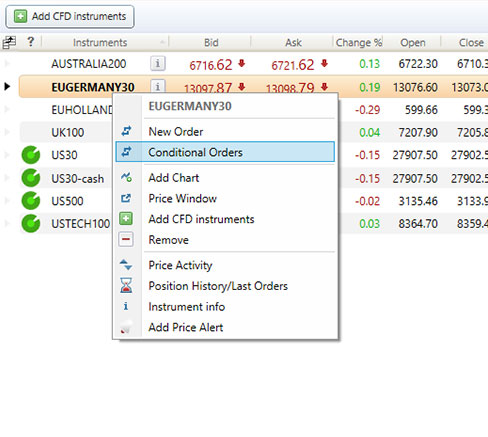Collapse the EUGERMANY30 row arrow
Viewport: 488px width, 437px height.
tap(7, 87)
